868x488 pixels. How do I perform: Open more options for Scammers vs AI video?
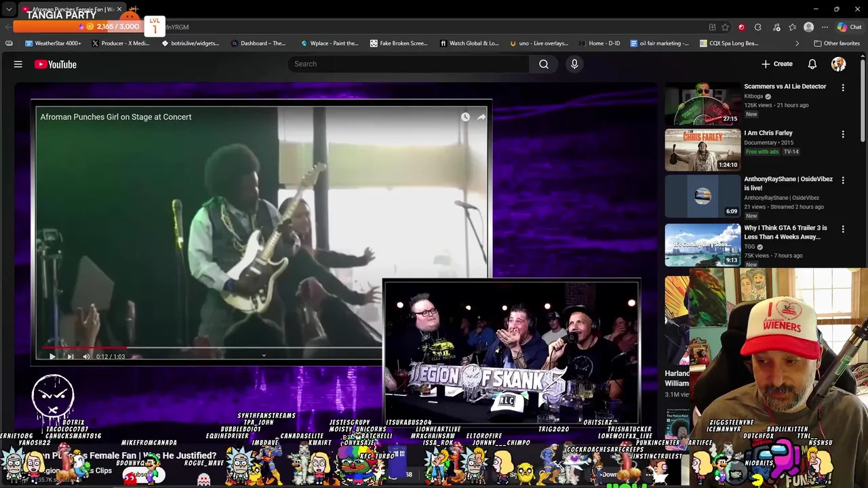click(x=843, y=87)
